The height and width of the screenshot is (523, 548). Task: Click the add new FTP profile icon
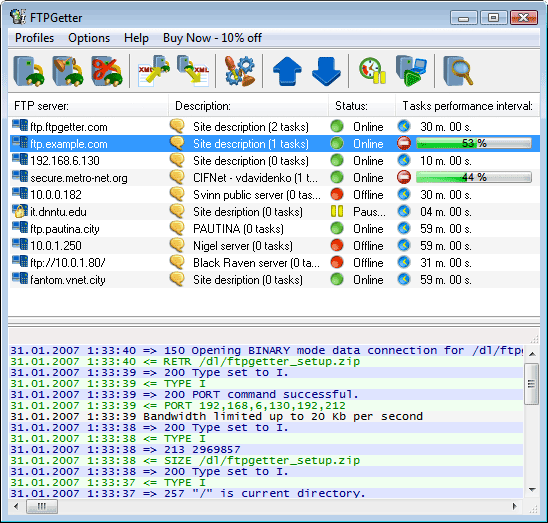tap(29, 71)
